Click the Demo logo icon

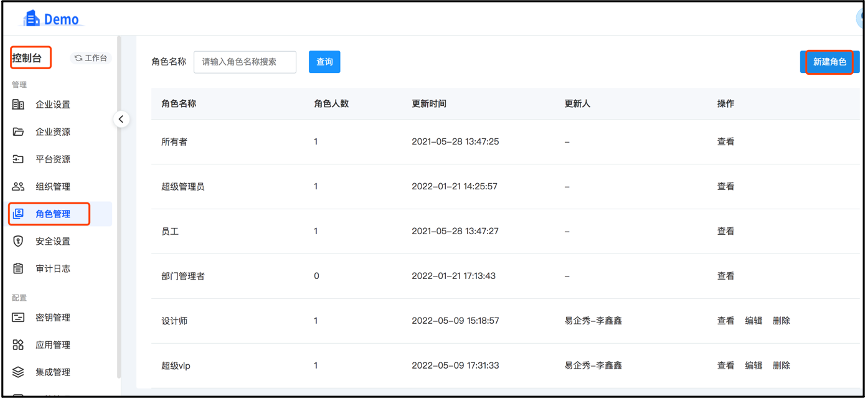pos(31,19)
